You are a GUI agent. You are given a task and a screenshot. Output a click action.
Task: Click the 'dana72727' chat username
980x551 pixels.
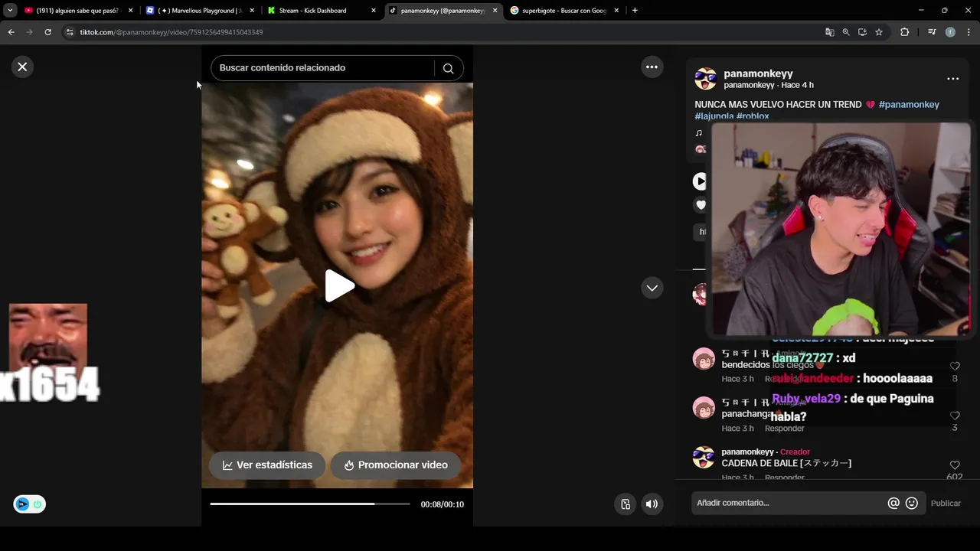point(802,358)
